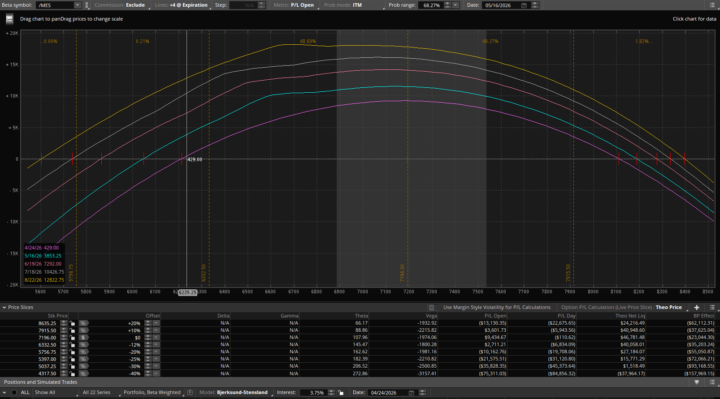The image size is (720, 399).
Task: Toggle lock icon on 8635.25 slice
Action: (73, 323)
